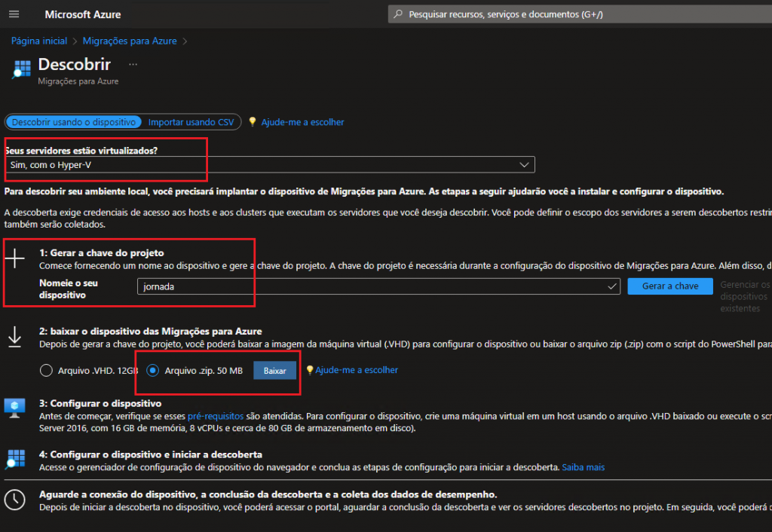
Task: Switch to Importar usando CSV
Action: [x=191, y=122]
